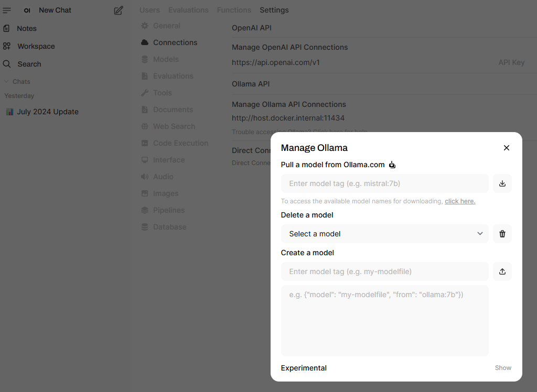This screenshot has height=392, width=537.
Task: Switch to the Functions tab
Action: [x=234, y=10]
